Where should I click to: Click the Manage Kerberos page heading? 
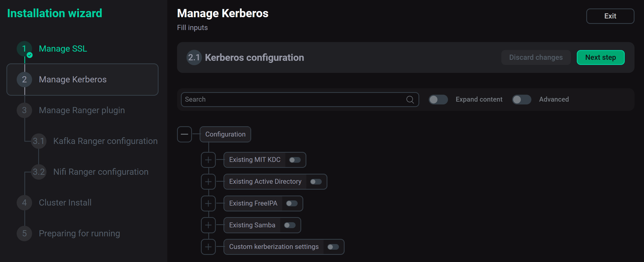223,13
